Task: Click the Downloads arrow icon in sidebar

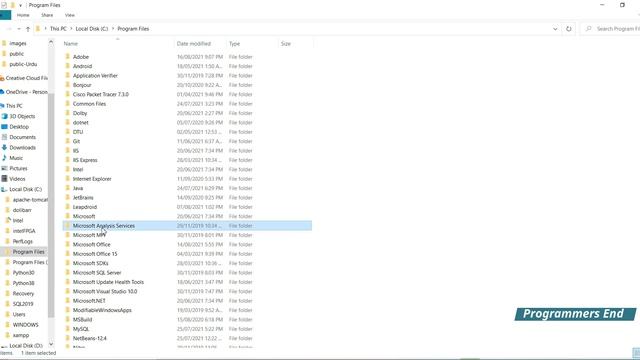Action: (x=4, y=147)
